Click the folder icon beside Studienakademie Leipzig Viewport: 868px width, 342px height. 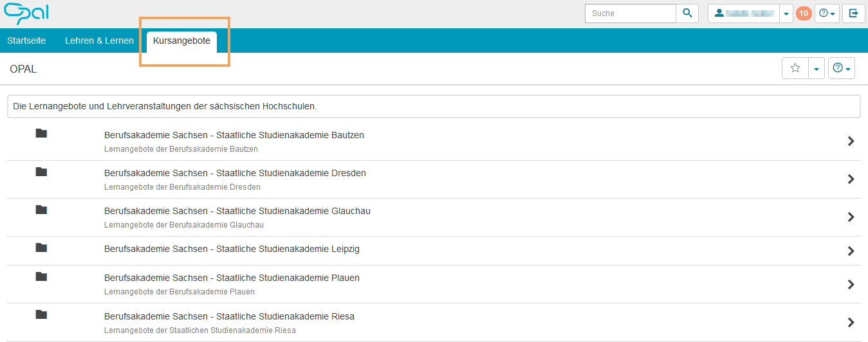click(x=41, y=248)
